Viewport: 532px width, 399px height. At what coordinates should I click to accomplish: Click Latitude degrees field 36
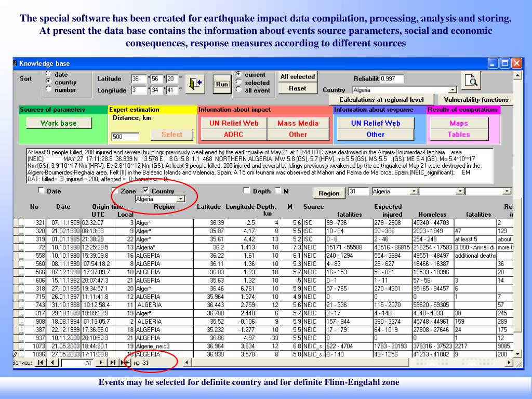[x=139, y=79]
